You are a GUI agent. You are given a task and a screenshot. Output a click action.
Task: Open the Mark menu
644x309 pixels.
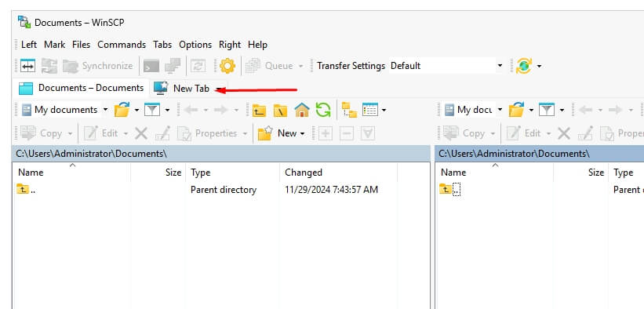tap(55, 45)
